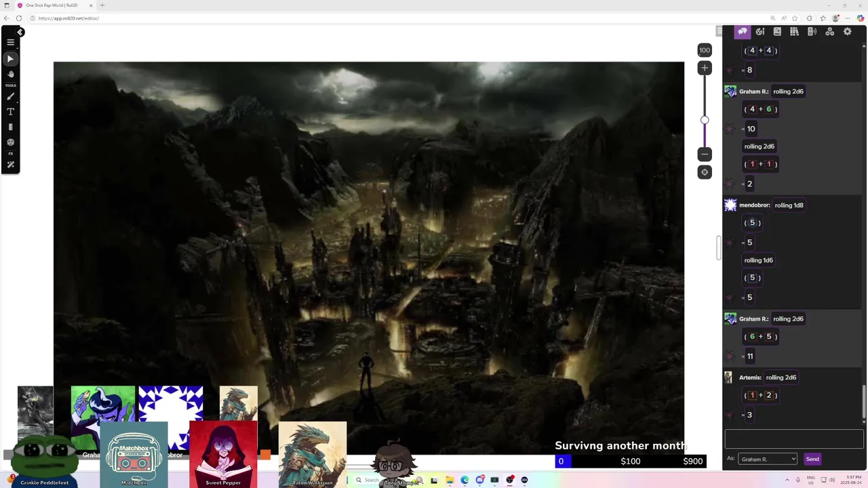This screenshot has height=488, width=868.
Task: Click the taskbar clock 5:57 PM
Action: 850,480
